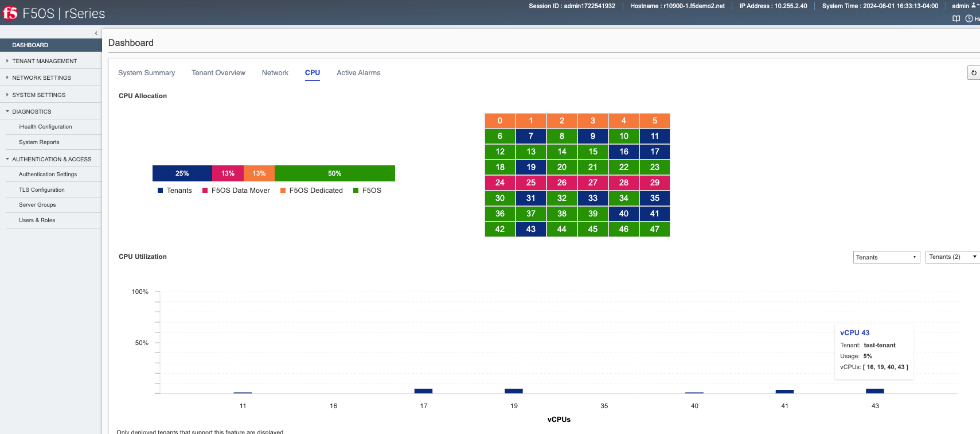Toggle the F5OS Data Mover legend entry
Screen dimensions: 980x434
tap(236, 191)
